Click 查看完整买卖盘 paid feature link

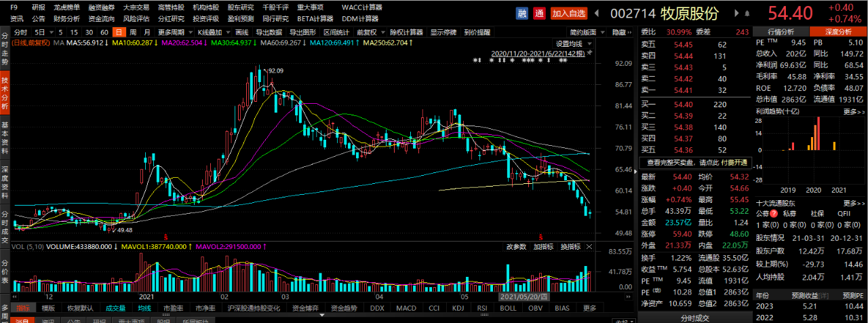(696, 162)
